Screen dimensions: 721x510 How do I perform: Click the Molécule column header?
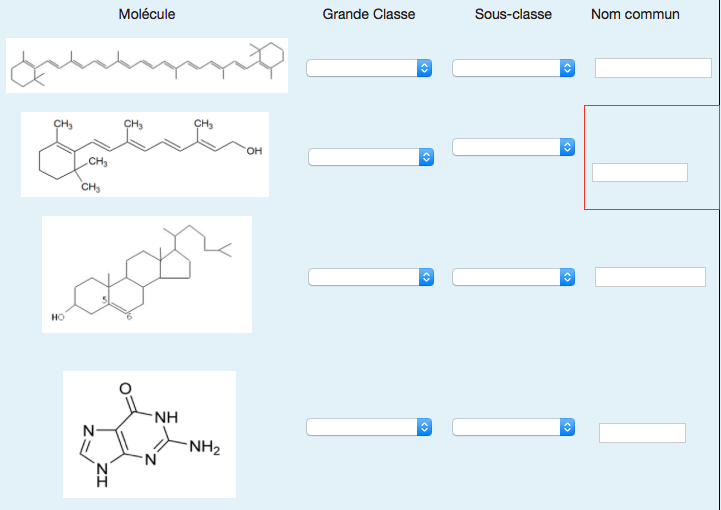tap(147, 15)
